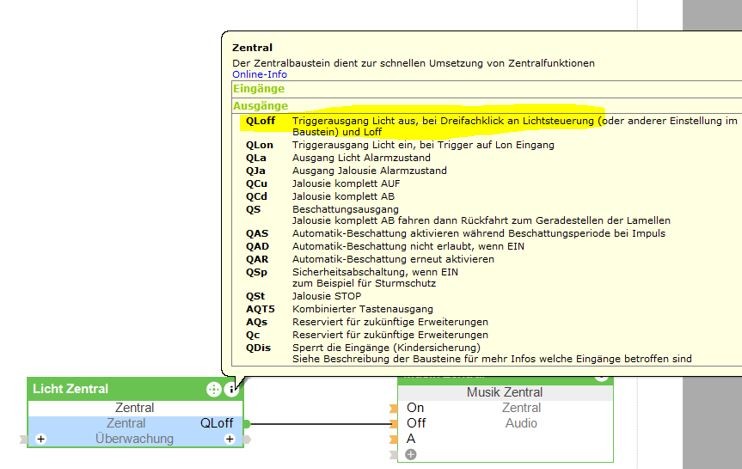Image resolution: width=742 pixels, height=469 pixels.
Task: Expand the Eingänge section in the tooltip
Action: 486,88
